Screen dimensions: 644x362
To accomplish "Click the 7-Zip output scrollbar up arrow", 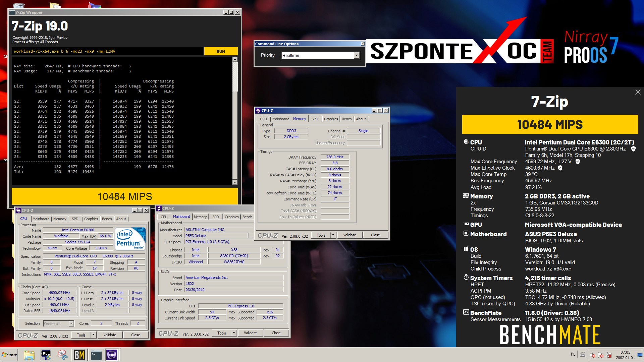I will tap(235, 59).
